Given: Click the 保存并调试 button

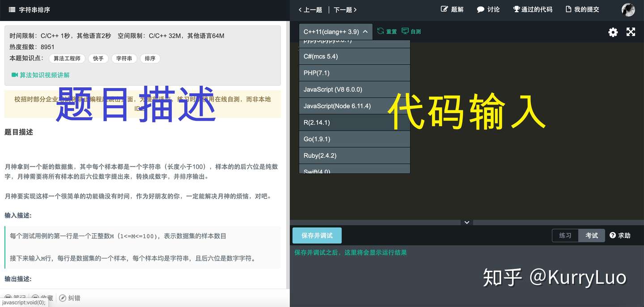Looking at the screenshot, I should coord(317,235).
